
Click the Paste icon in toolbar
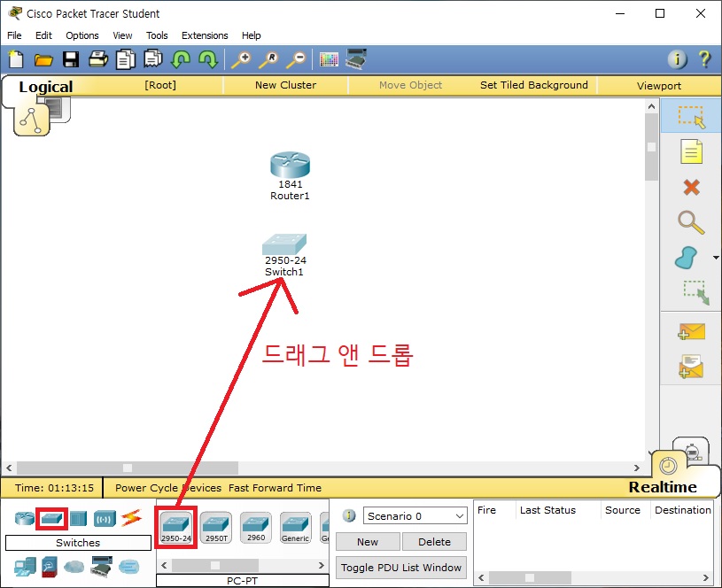pyautogui.click(x=153, y=59)
